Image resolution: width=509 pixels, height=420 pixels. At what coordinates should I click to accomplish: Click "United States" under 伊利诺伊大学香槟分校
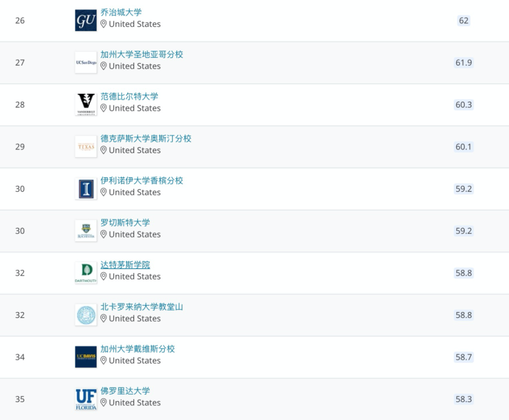pyautogui.click(x=135, y=192)
